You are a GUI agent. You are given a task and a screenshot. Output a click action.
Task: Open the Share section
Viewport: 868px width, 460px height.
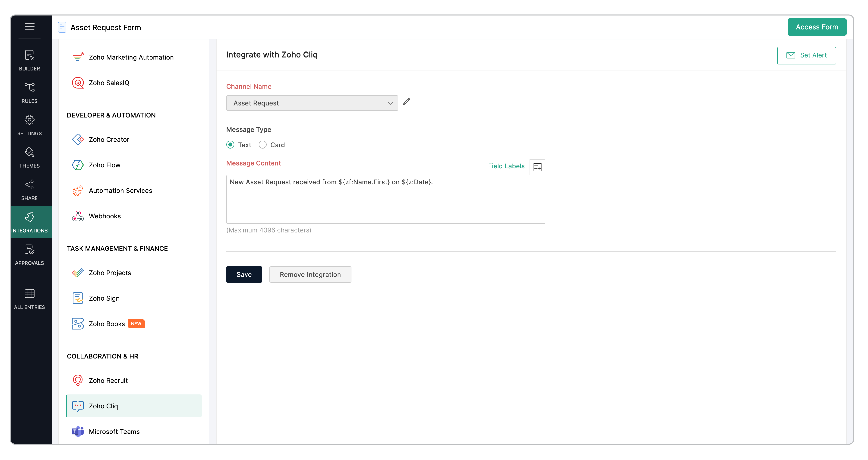[29, 190]
